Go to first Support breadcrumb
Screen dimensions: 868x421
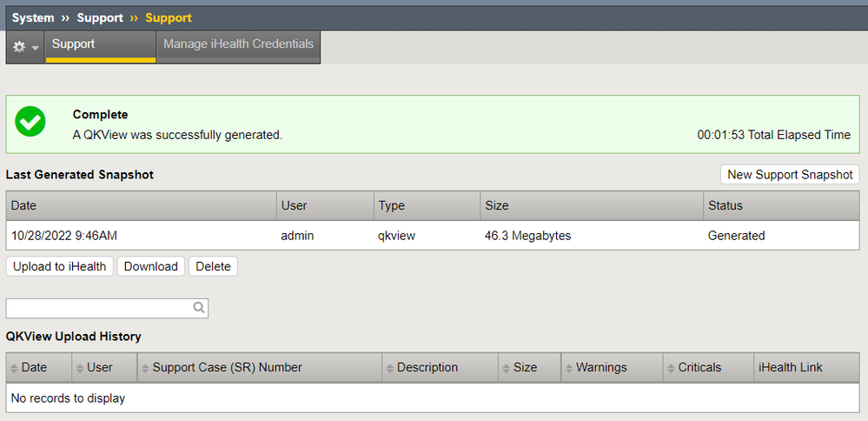(x=100, y=17)
